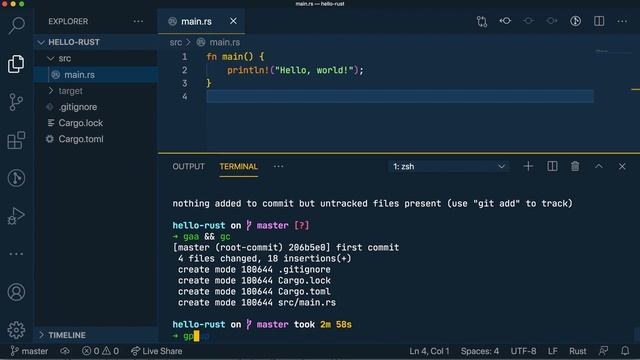The image size is (640, 360).
Task: Click line number 2 in the gutter
Action: 184,70
